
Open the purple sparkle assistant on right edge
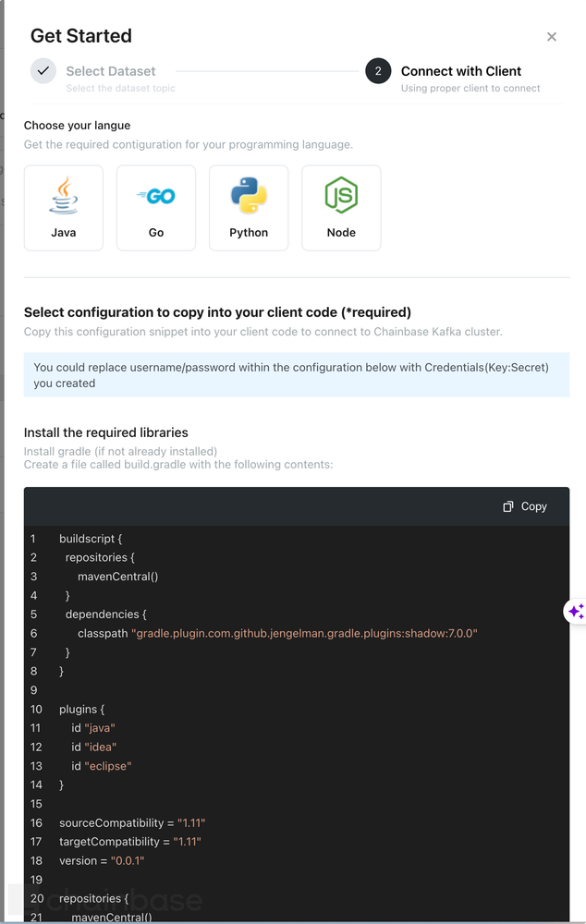coord(576,611)
